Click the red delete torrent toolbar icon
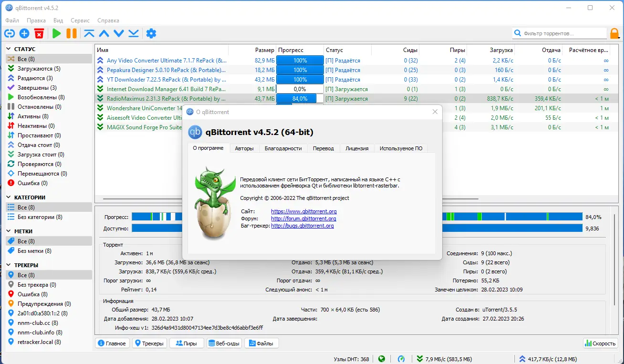This screenshot has width=624, height=364. coord(39,33)
